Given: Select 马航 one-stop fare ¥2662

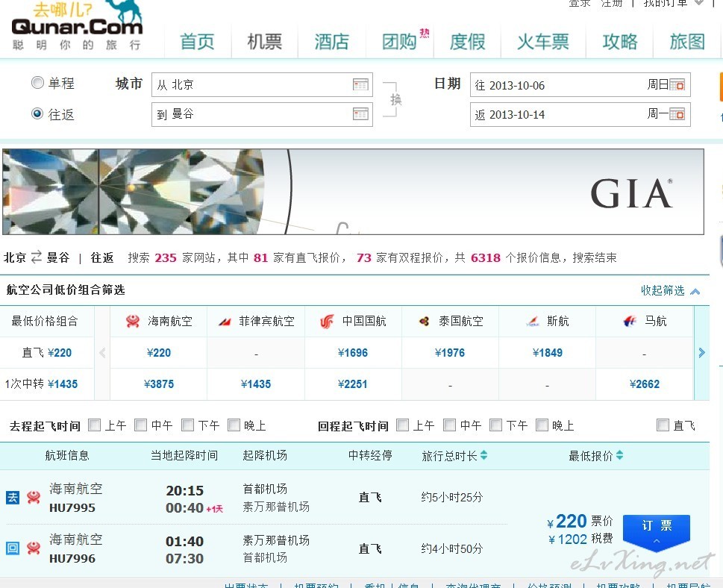Looking at the screenshot, I should pos(645,384).
